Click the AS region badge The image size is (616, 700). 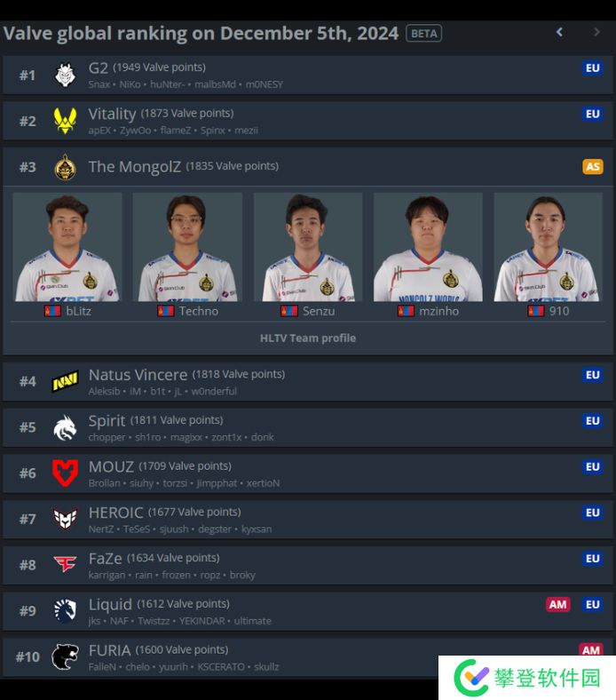point(593,166)
